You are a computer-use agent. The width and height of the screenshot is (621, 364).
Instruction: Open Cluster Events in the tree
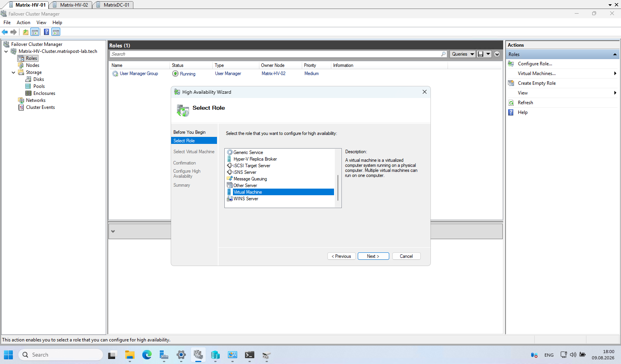pos(40,107)
